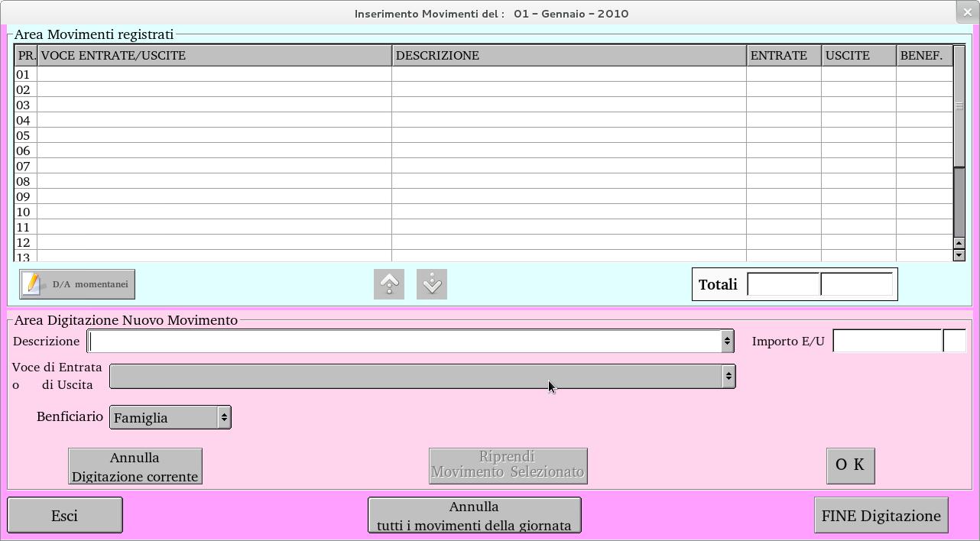
Task: Focus the Importo E/U amount field
Action: click(887, 342)
